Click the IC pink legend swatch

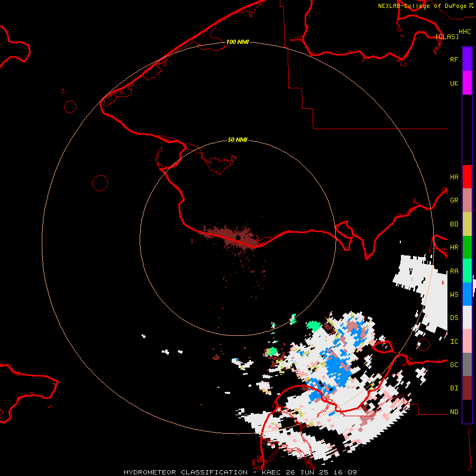[x=467, y=341]
